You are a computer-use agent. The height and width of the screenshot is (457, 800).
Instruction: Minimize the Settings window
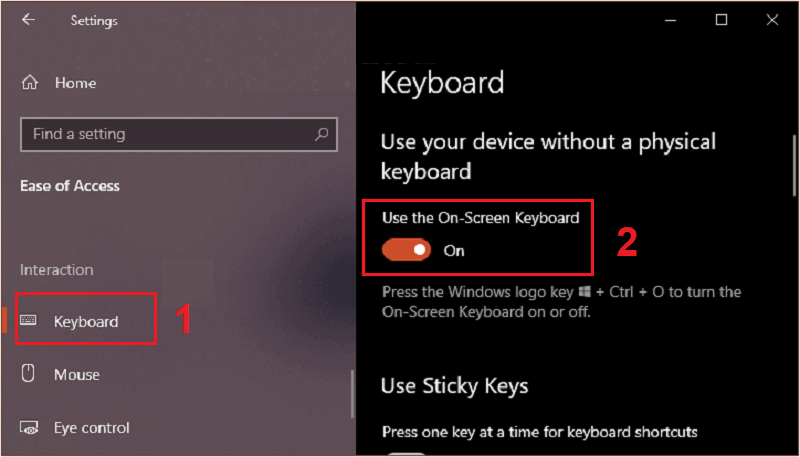672,20
